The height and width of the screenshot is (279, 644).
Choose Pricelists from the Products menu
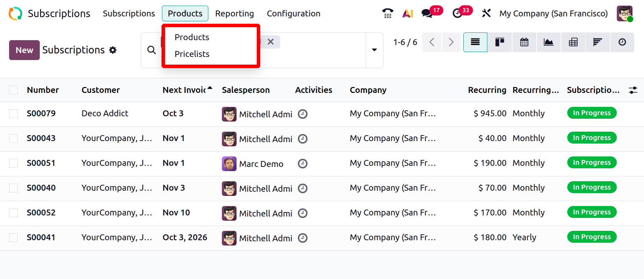(192, 54)
